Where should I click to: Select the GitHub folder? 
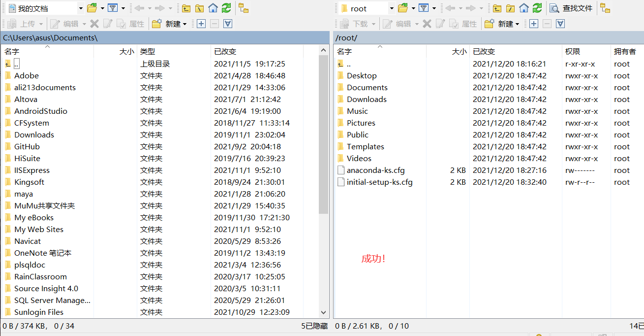pyautogui.click(x=27, y=146)
